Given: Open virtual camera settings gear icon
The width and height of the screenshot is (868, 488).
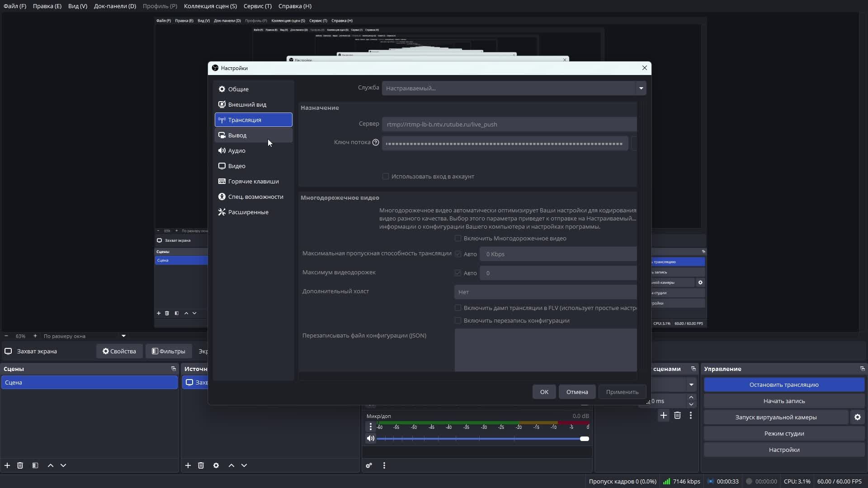Looking at the screenshot, I should coord(857,417).
